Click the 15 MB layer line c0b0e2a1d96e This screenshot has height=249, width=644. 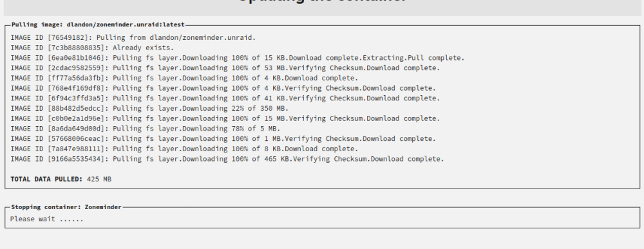(225, 118)
